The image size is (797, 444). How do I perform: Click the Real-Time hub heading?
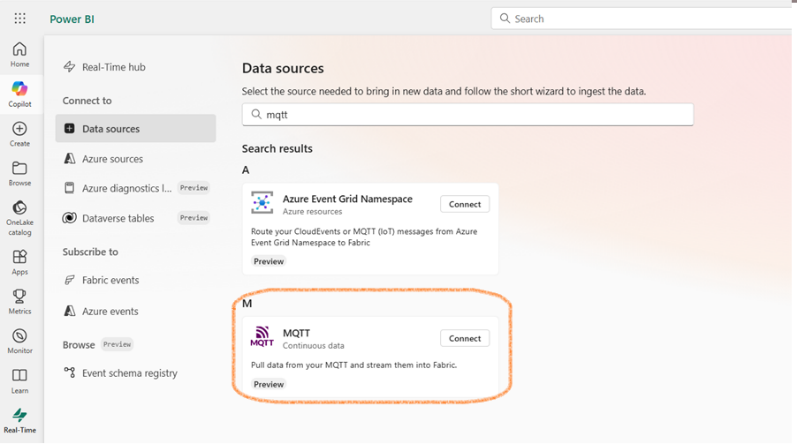[x=114, y=67]
